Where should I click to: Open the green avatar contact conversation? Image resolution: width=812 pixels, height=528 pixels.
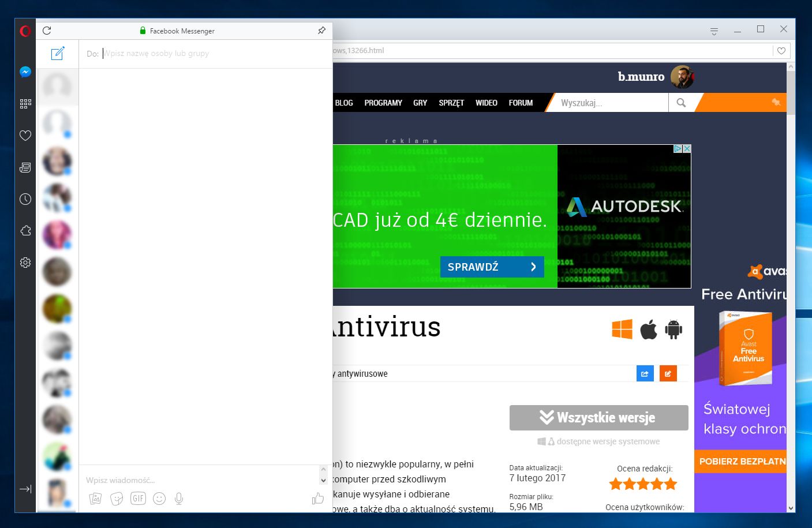coord(57,308)
